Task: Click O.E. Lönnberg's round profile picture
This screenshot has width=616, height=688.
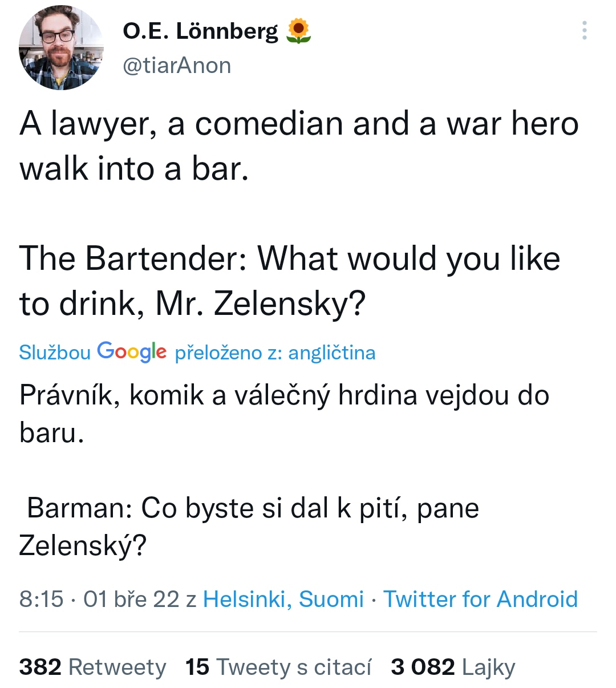Action: pos(61,48)
